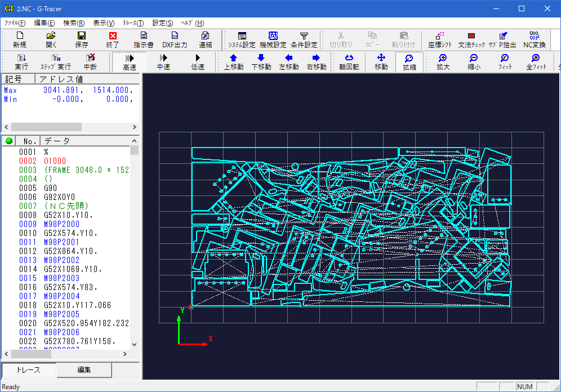Image resolution: width=561 pixels, height=392 pixels.
Task: Click the 新規 (New) toolbar icon
Action: (19, 39)
